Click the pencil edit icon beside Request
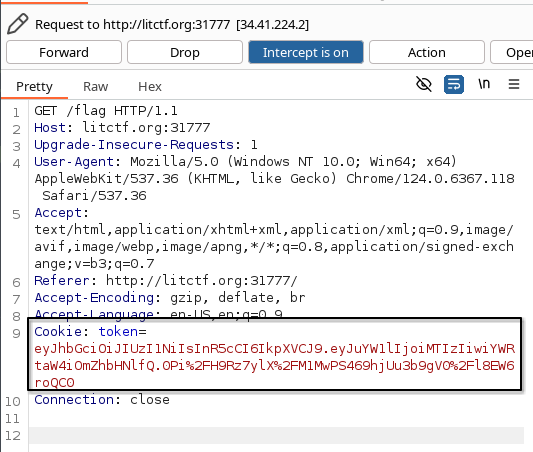 17,24
